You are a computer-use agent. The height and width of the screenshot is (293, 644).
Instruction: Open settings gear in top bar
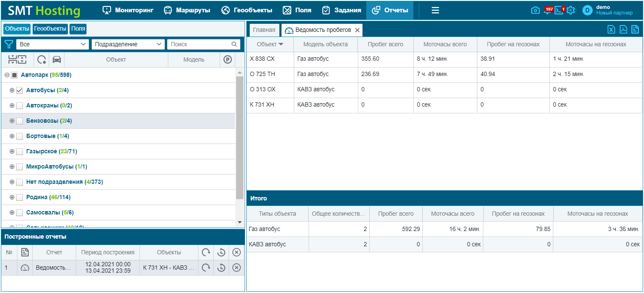[x=571, y=10]
